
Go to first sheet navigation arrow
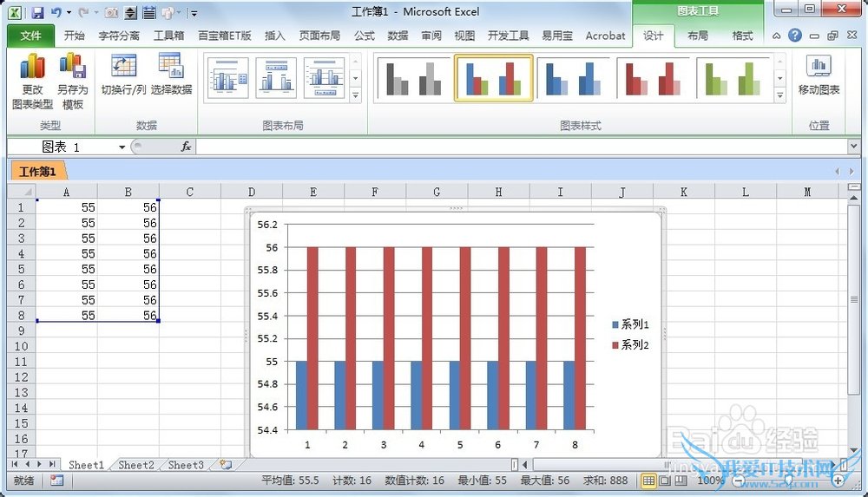click(15, 464)
